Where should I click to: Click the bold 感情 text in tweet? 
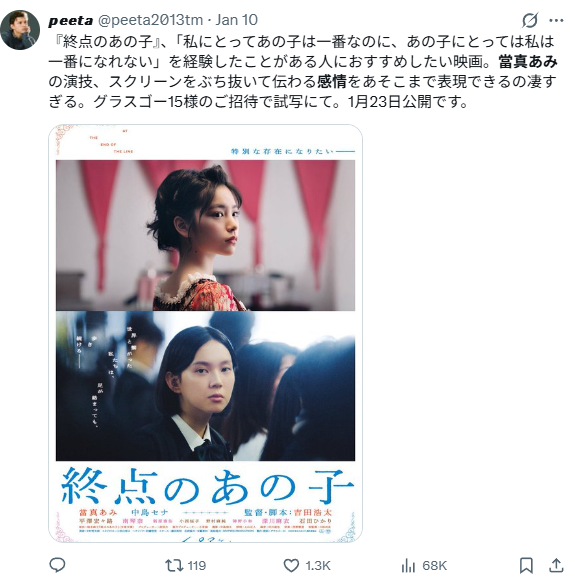click(x=332, y=82)
